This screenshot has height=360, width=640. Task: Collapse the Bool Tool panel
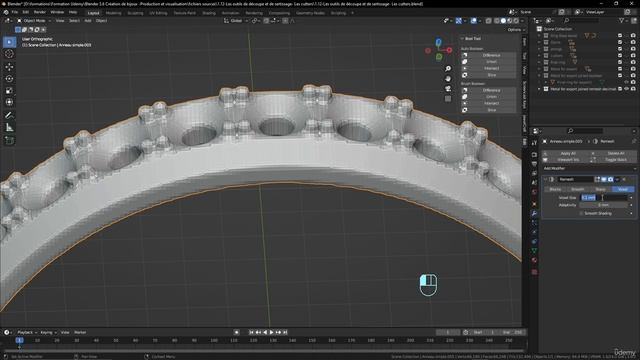point(462,39)
